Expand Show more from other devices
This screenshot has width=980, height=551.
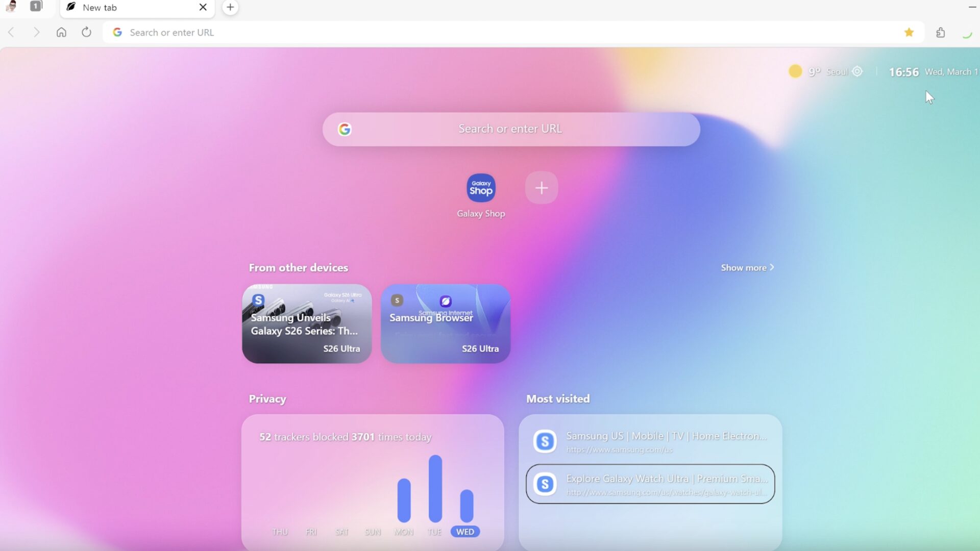coord(747,267)
